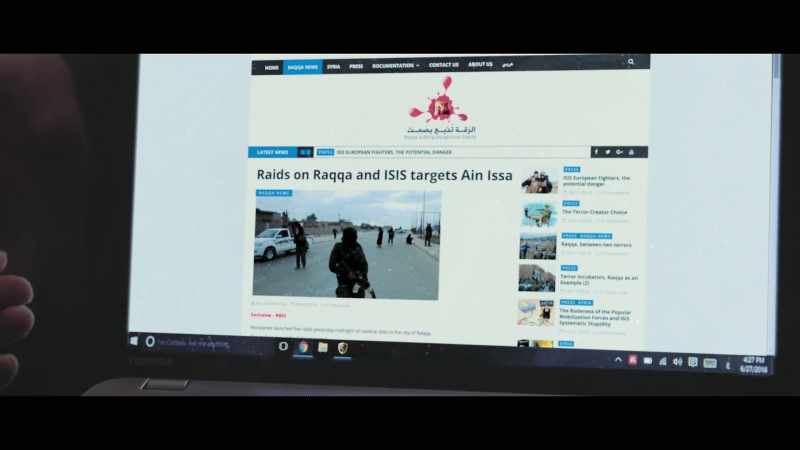Open Task View on the taskbar

tap(283, 346)
